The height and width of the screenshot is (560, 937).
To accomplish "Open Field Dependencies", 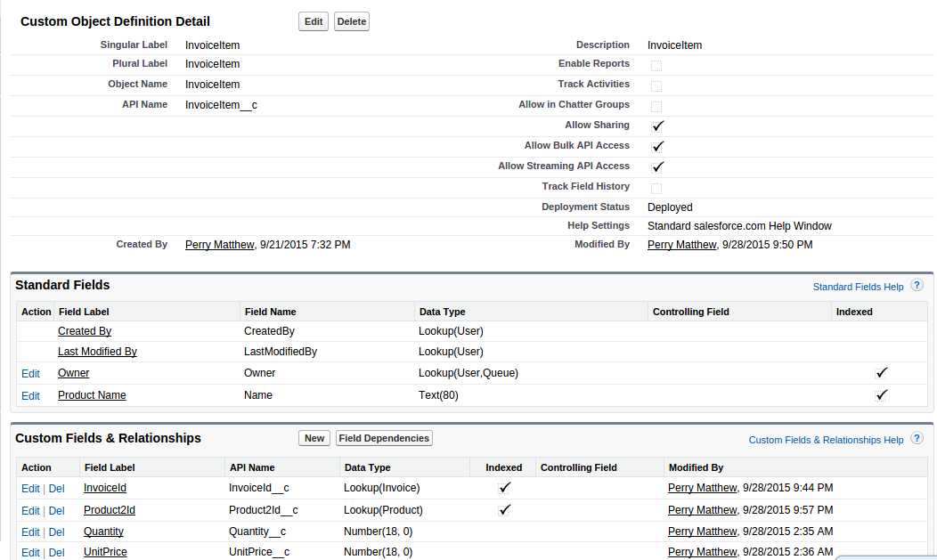I will (384, 438).
